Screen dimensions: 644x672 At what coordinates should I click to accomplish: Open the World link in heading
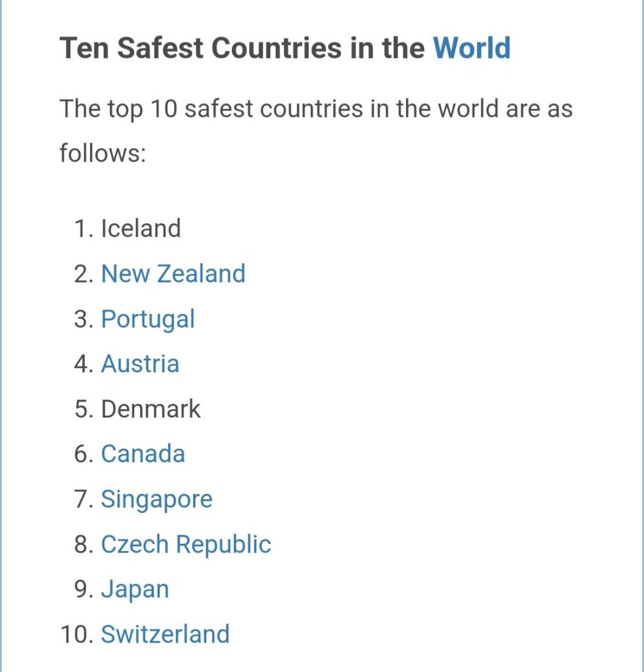(x=471, y=49)
